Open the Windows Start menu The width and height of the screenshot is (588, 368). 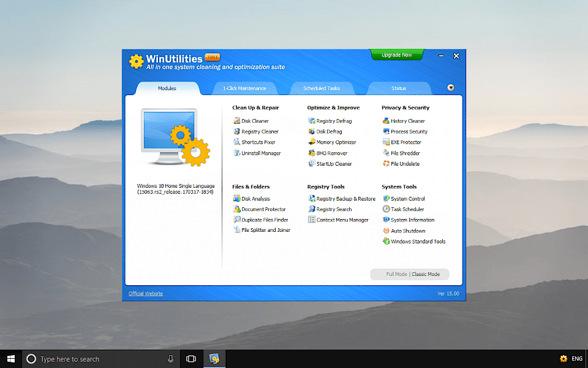11,359
